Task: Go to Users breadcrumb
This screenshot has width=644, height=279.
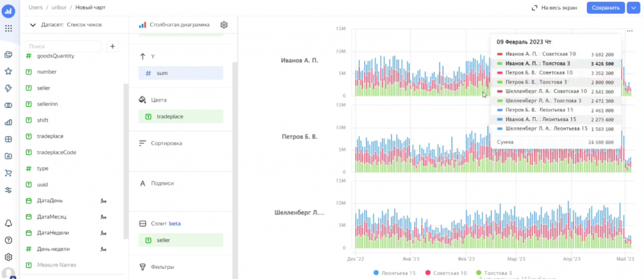Action: pos(36,8)
